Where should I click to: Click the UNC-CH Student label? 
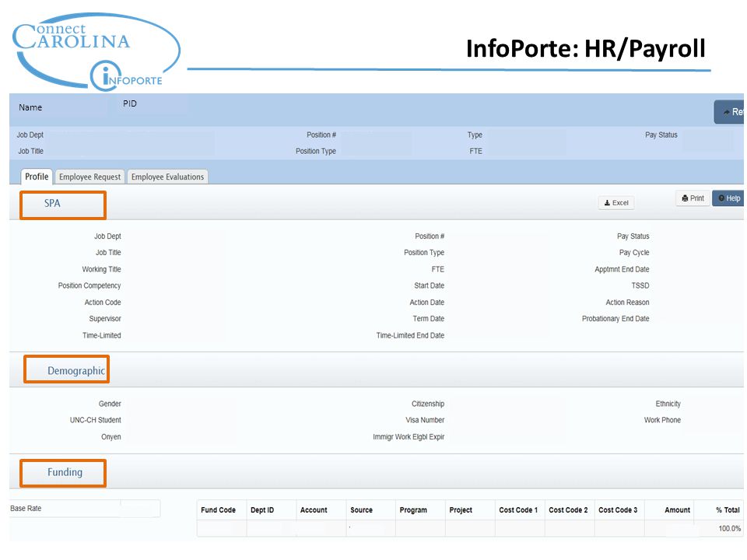[x=95, y=420]
